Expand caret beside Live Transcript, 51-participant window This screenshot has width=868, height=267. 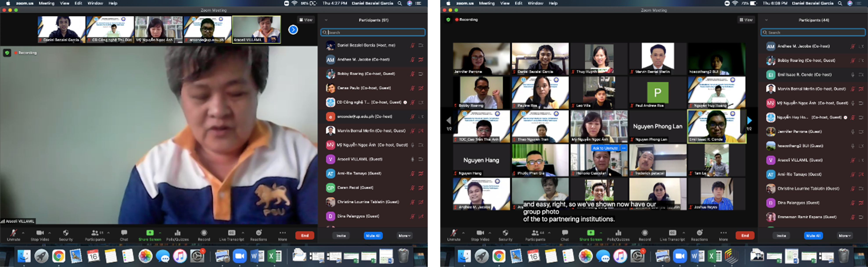(243, 233)
